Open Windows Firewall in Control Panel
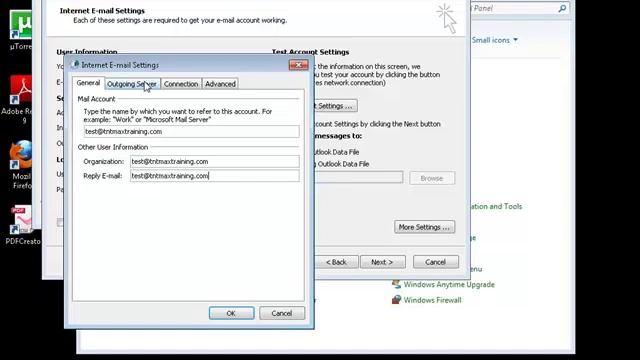The width and height of the screenshot is (640, 360). [433, 300]
